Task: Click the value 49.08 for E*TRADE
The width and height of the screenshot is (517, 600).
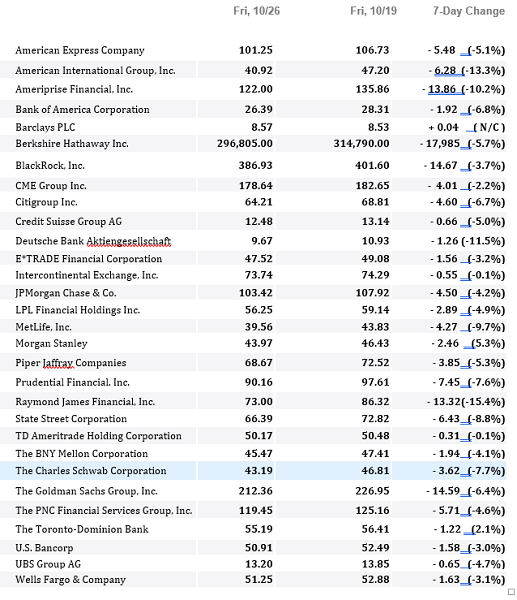Action: click(x=375, y=259)
